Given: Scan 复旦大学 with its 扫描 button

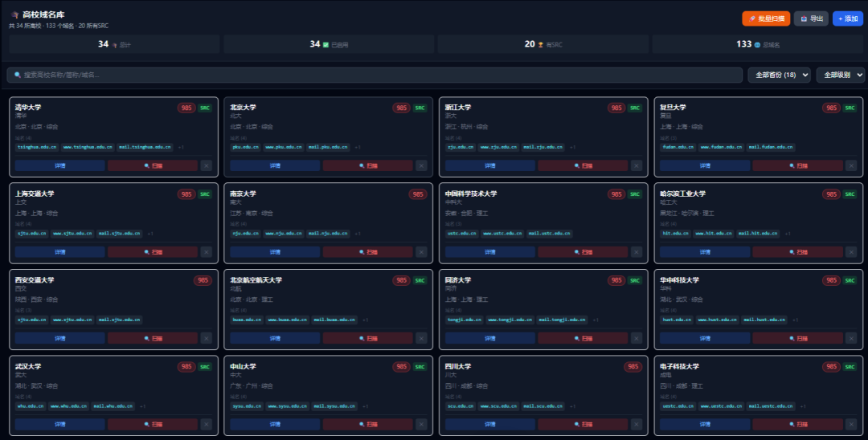Looking at the screenshot, I should click(798, 165).
